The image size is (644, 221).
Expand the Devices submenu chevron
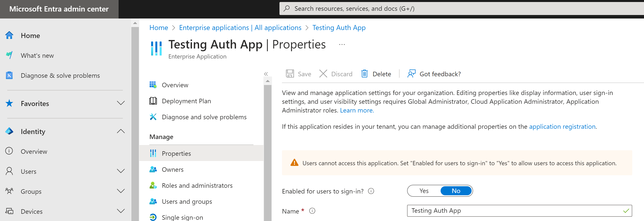[121, 211]
